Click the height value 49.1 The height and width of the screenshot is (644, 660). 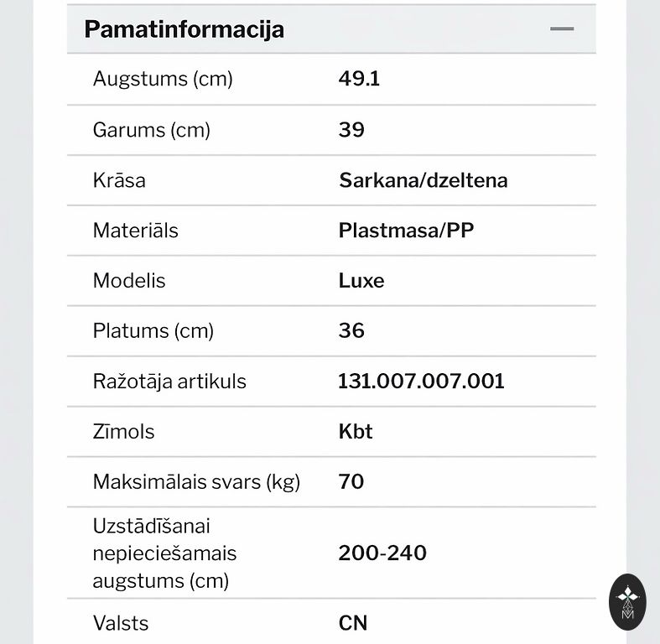click(359, 80)
